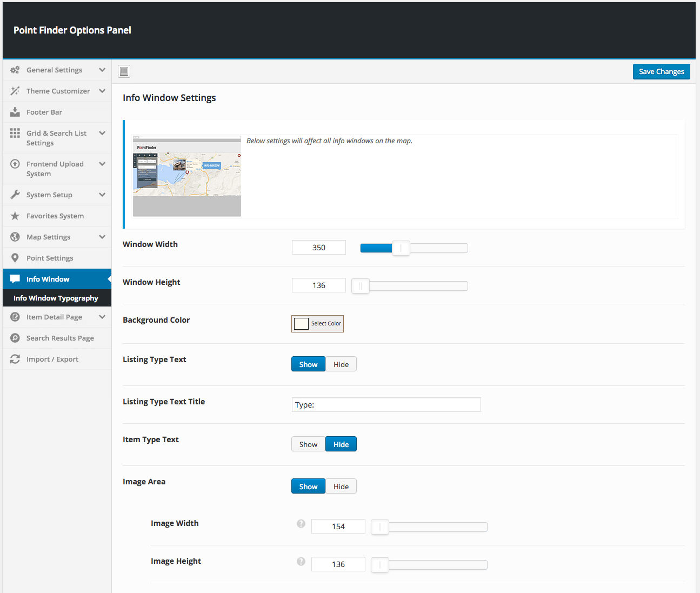Open Background Color Select Color picker
This screenshot has height=593, width=700.
317,323
